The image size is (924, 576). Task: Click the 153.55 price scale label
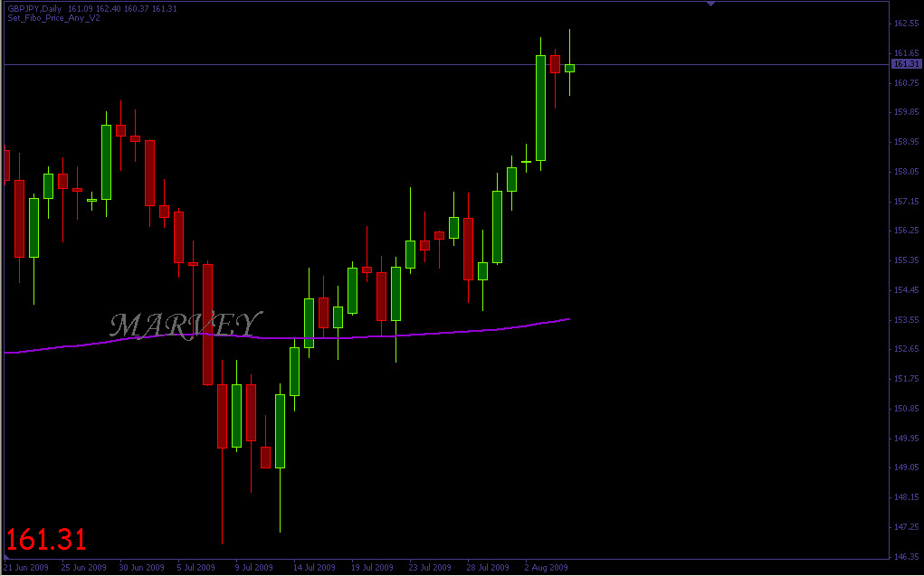[906, 320]
